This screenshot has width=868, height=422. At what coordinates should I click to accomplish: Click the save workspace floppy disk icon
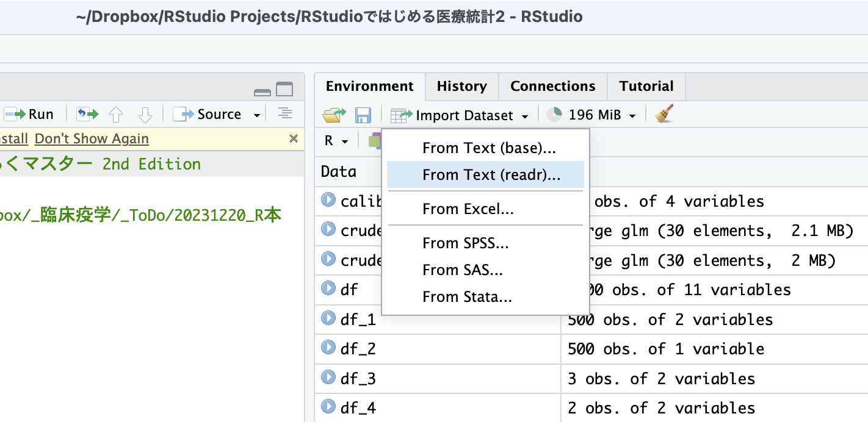coord(363,115)
